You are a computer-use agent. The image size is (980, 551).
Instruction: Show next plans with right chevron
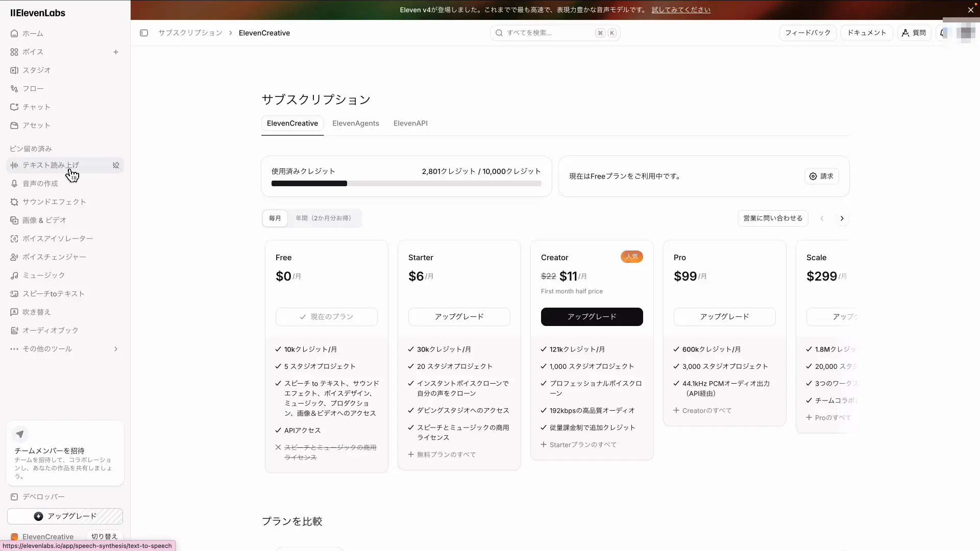point(842,219)
